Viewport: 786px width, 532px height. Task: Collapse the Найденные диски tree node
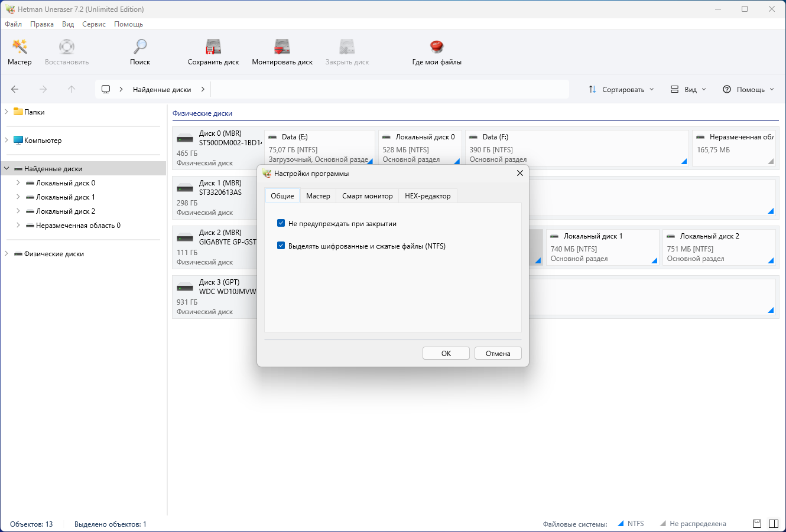point(7,169)
